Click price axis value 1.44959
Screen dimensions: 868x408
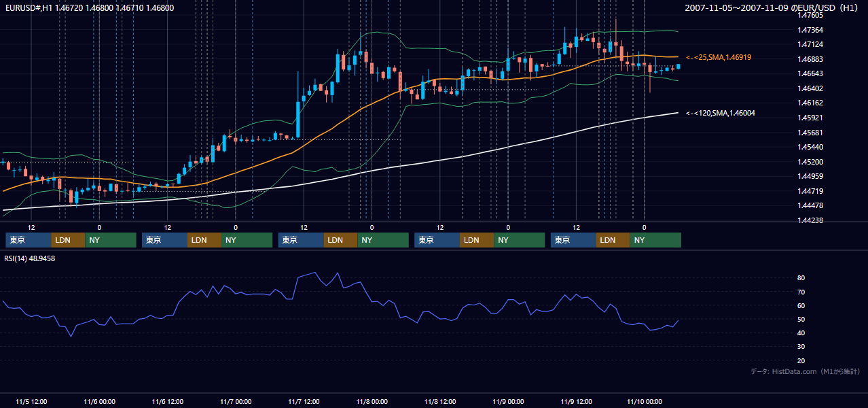810,176
